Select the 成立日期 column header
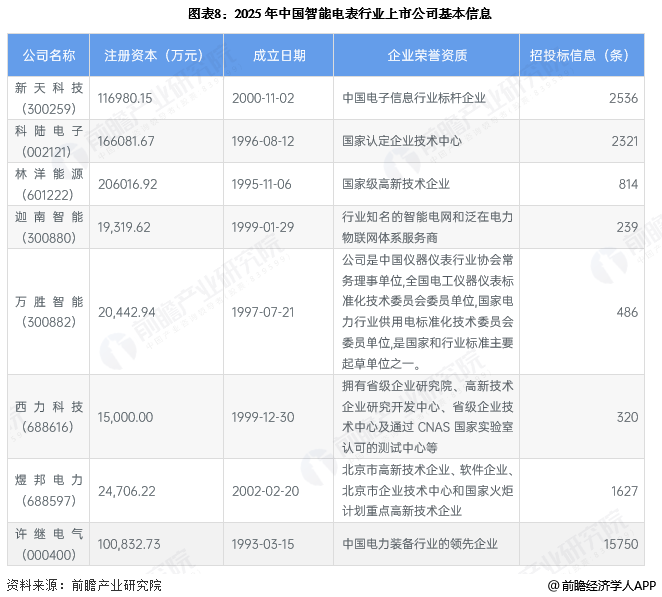The height and width of the screenshot is (597, 662). pyautogui.click(x=279, y=55)
